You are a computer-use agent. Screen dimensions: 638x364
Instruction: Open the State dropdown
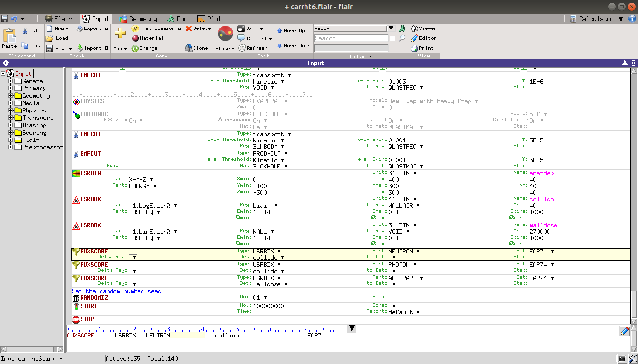pyautogui.click(x=225, y=48)
